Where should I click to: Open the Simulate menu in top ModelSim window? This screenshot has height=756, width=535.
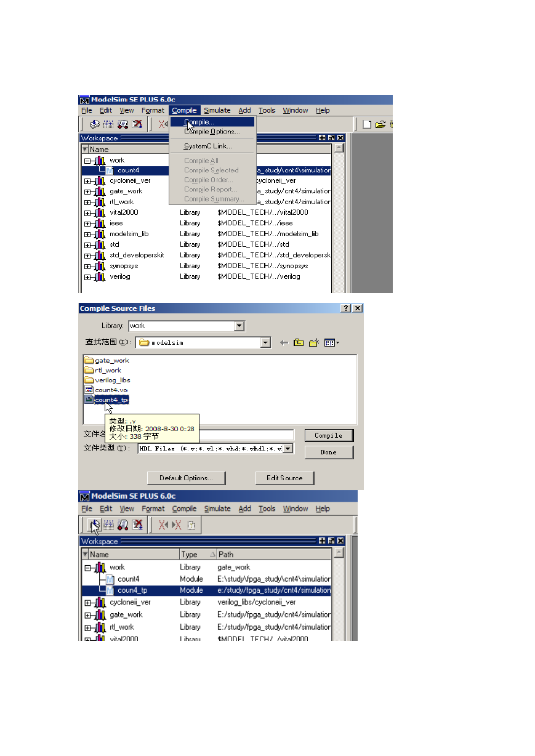point(217,110)
